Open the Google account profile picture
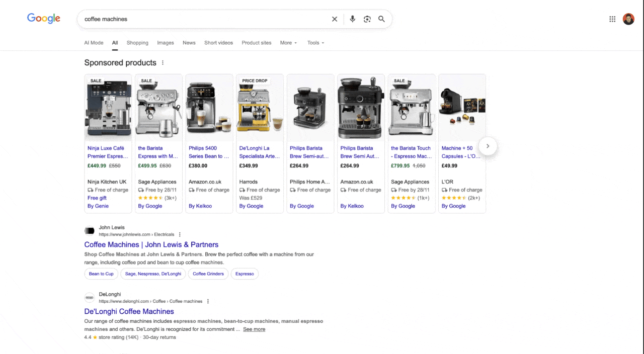This screenshot has width=644, height=354. coord(628,19)
